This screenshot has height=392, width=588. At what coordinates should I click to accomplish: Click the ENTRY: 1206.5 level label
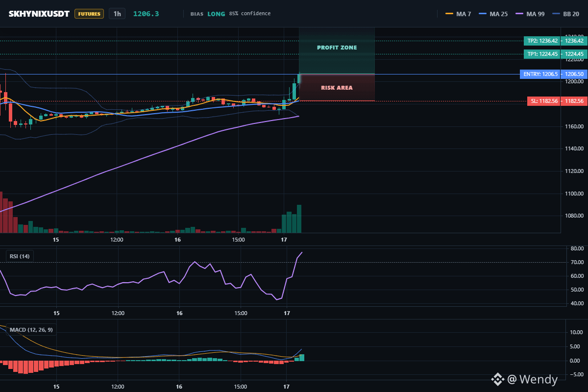[540, 74]
